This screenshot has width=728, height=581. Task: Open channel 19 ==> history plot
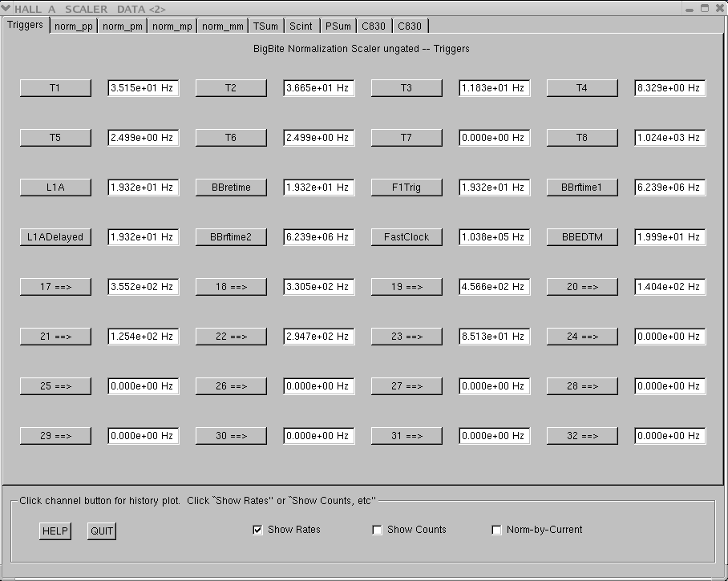pos(406,287)
